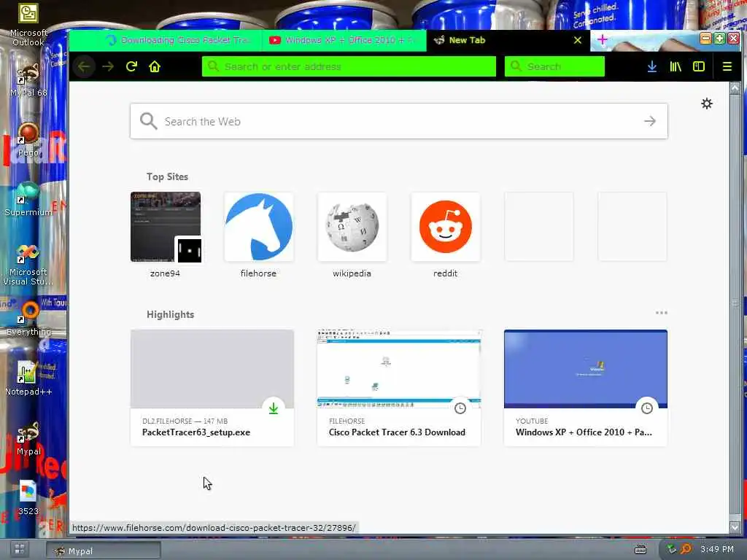The height and width of the screenshot is (560, 747).
Task: Add a new tab with plus button
Action: (602, 40)
